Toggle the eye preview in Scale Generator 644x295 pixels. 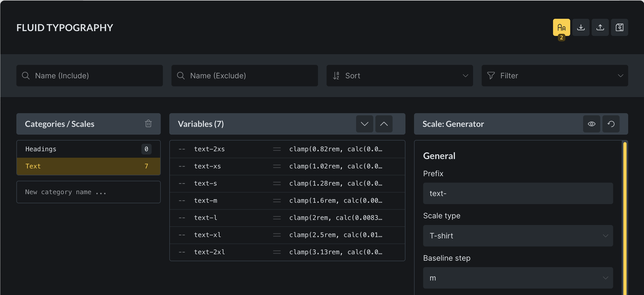pos(591,124)
